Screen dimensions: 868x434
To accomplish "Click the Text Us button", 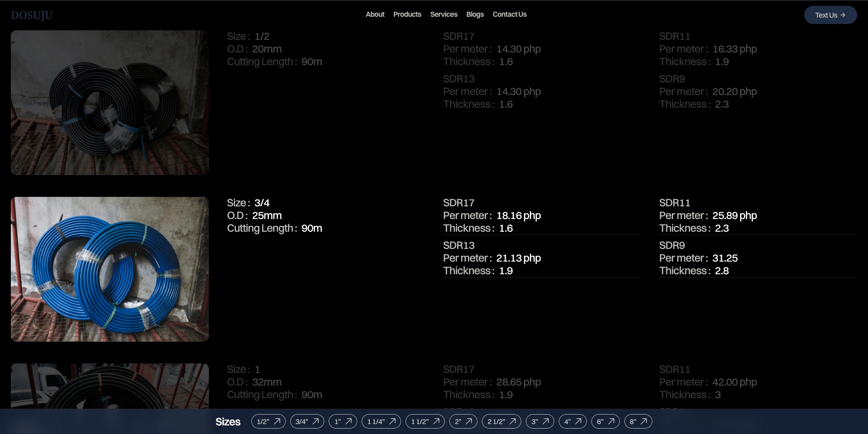I will 830,15.
